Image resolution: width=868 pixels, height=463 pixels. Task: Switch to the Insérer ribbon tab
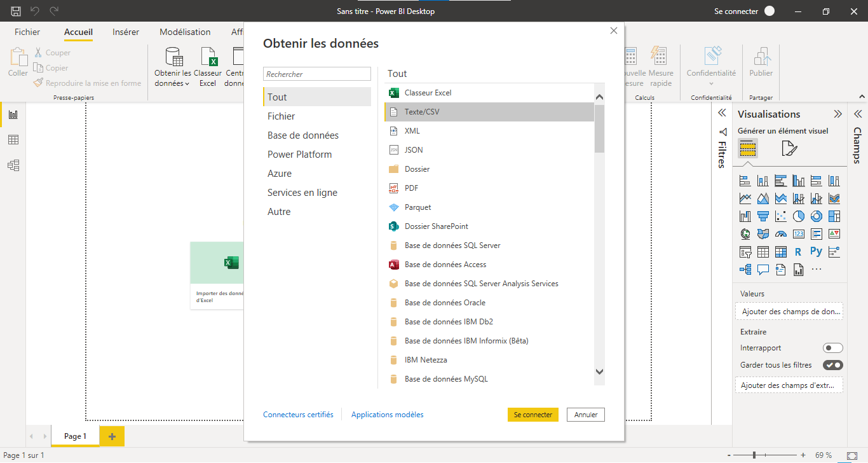pos(126,32)
